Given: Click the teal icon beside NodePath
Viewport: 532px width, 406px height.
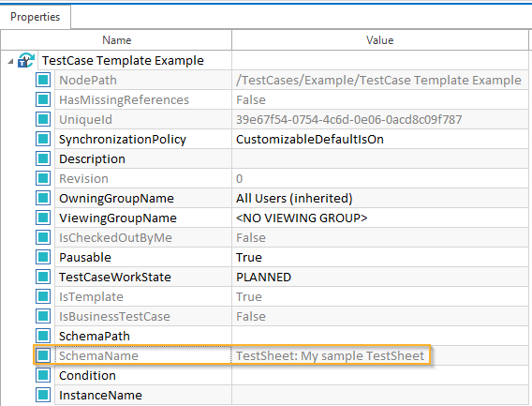Looking at the screenshot, I should [43, 81].
